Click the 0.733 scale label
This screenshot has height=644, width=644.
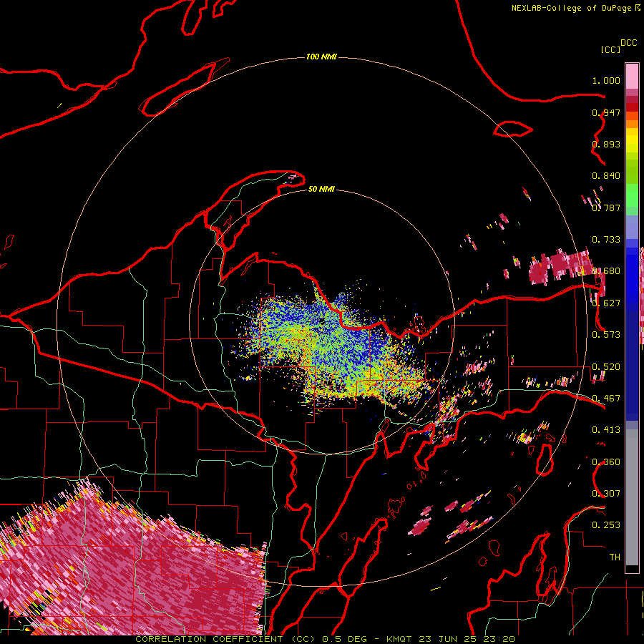pos(606,240)
